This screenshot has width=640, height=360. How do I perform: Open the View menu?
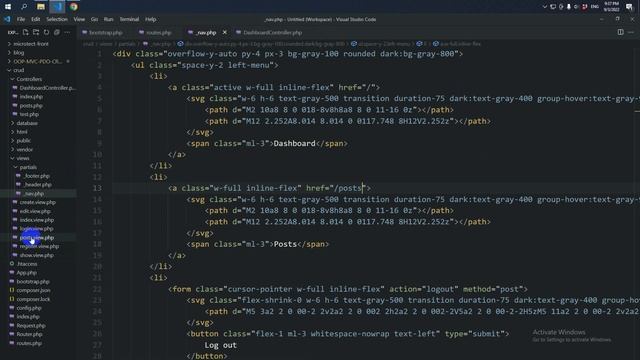click(79, 19)
